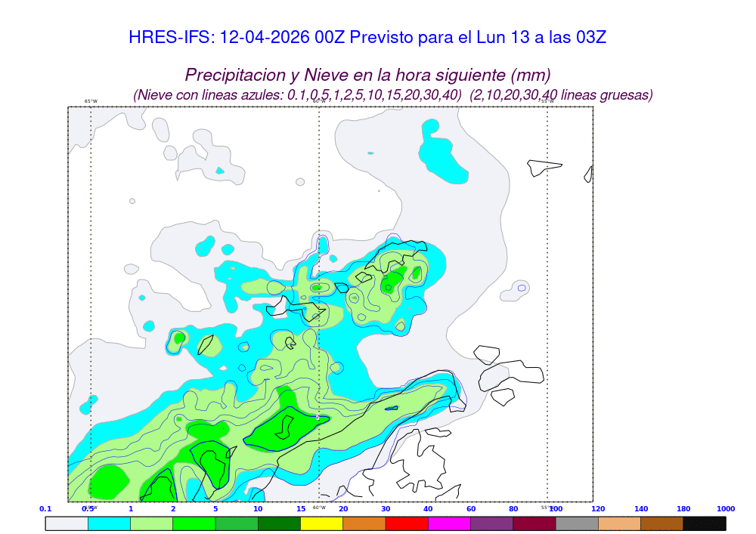Viewport: 756px width, 534px height.
Task: Choose the purple swatch in the legend
Action: pyautogui.click(x=491, y=523)
